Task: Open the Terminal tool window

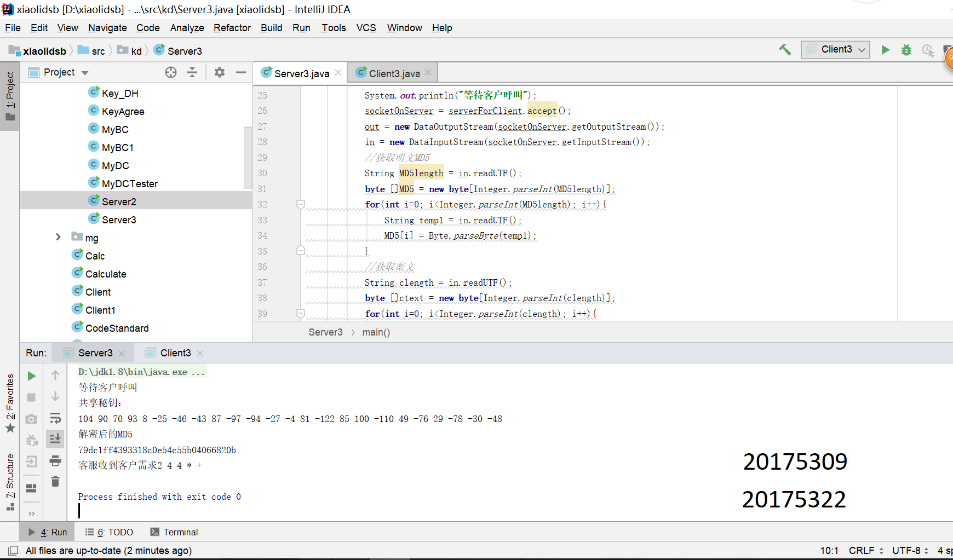Action: coord(174,532)
